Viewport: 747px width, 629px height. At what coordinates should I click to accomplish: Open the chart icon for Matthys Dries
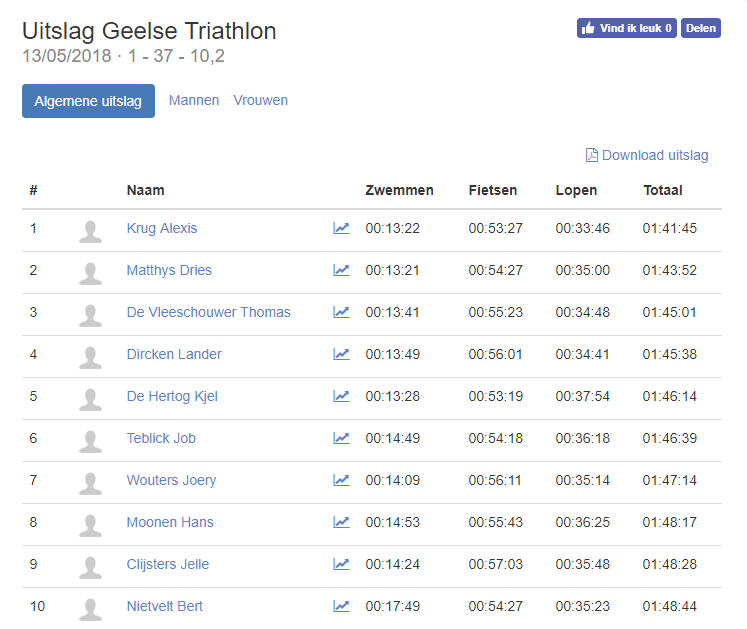pos(341,270)
